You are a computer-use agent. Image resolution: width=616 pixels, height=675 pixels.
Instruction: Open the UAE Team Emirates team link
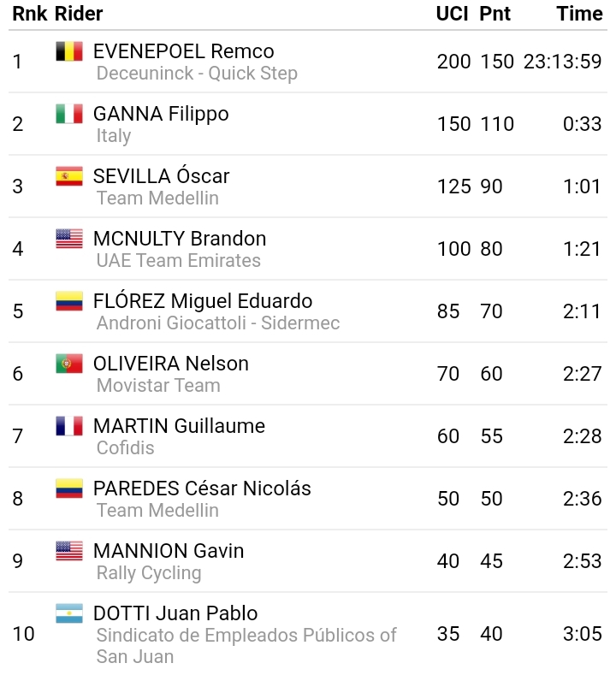click(178, 261)
